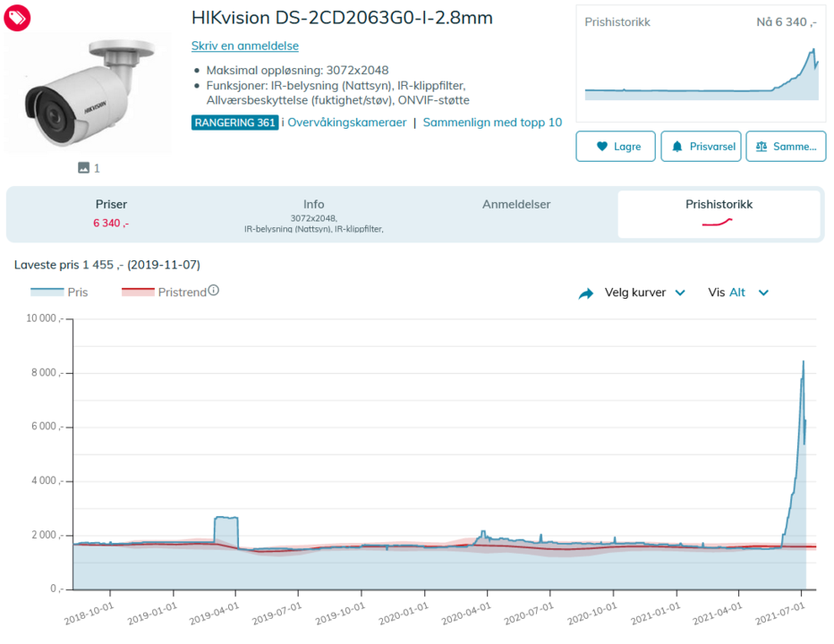Click the red trend line icon under Prishistorikk
Screen dimensions: 834x644
(x=719, y=222)
